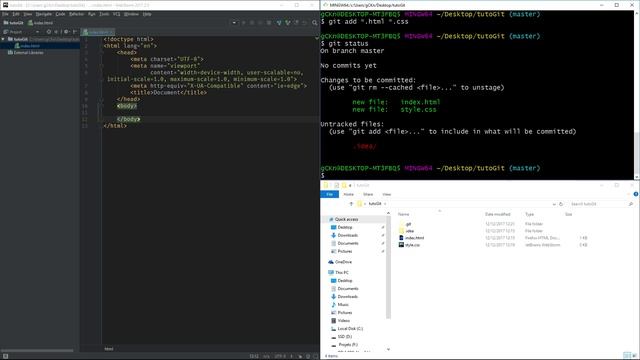
Task: Select the index.html editor tab
Action: click(98, 32)
